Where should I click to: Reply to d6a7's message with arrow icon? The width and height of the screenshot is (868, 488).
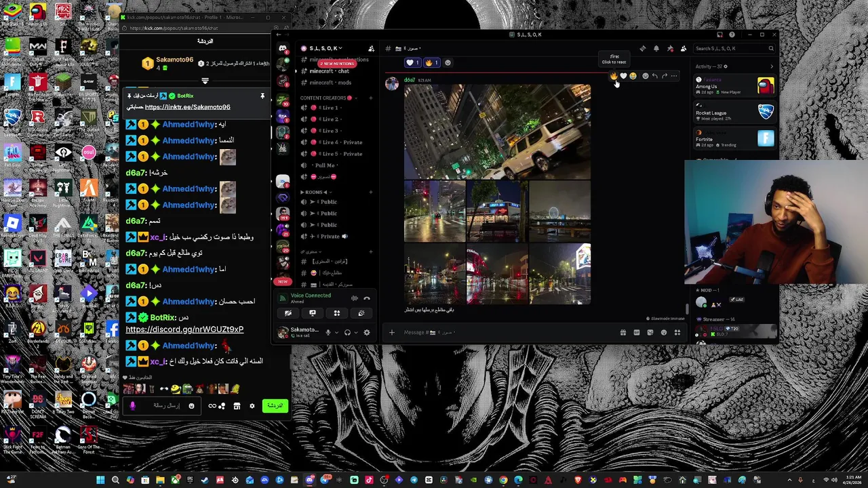coord(655,76)
